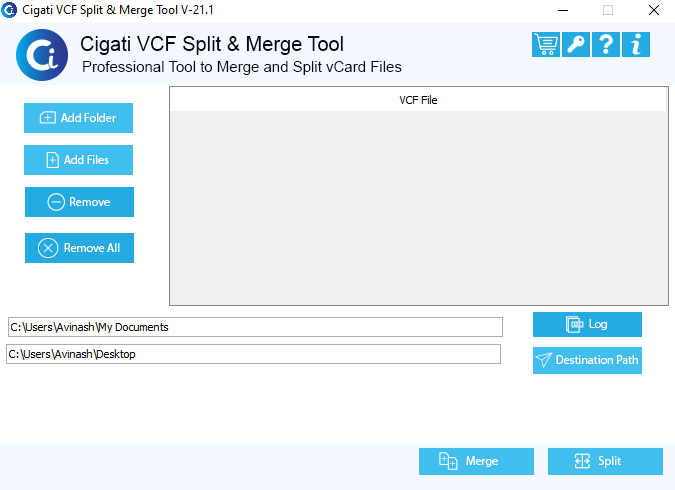The height and width of the screenshot is (490, 675).
Task: Click the X circle icon in Remove All
Action: pyautogui.click(x=48, y=248)
